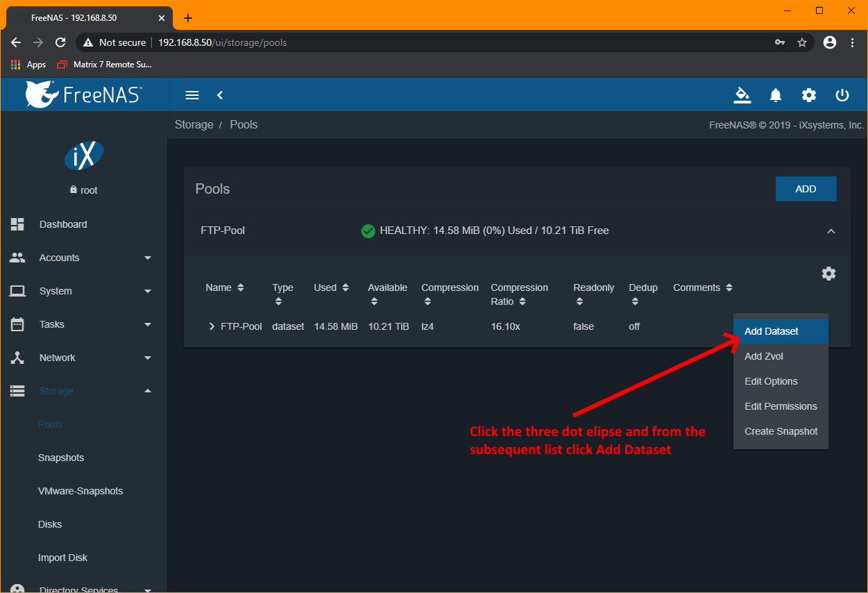Click the 10.21 TiB available value
The image size is (868, 593).
click(x=389, y=326)
